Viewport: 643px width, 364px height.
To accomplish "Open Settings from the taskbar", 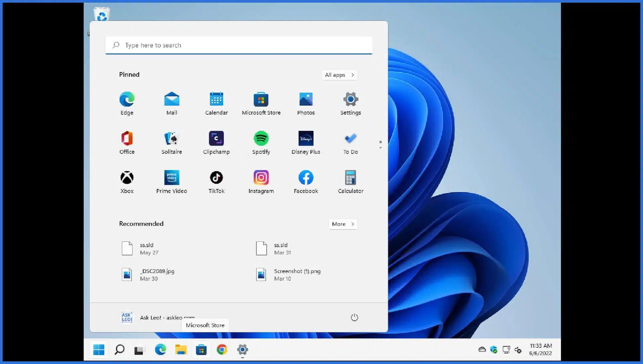I will point(242,349).
